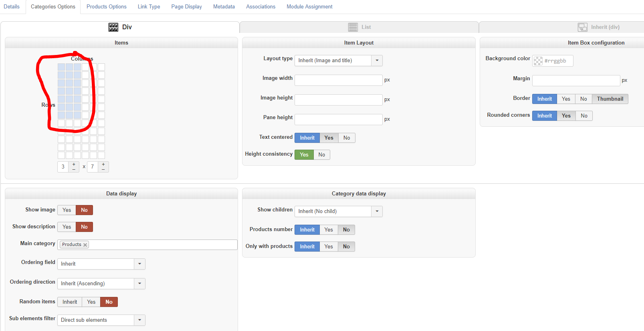This screenshot has width=644, height=331.
Task: Expand the Show children dropdown
Action: coord(377,211)
